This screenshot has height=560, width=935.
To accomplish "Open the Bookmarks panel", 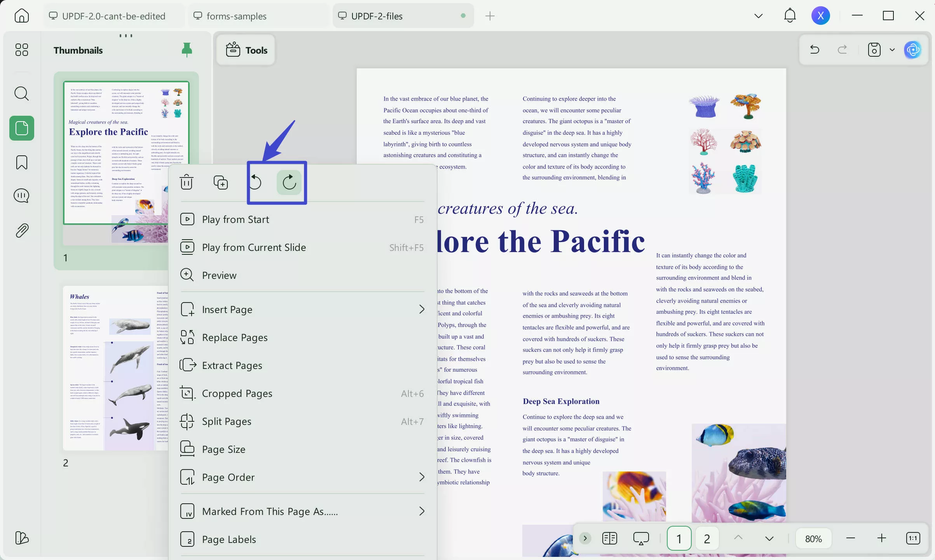I will (x=21, y=162).
